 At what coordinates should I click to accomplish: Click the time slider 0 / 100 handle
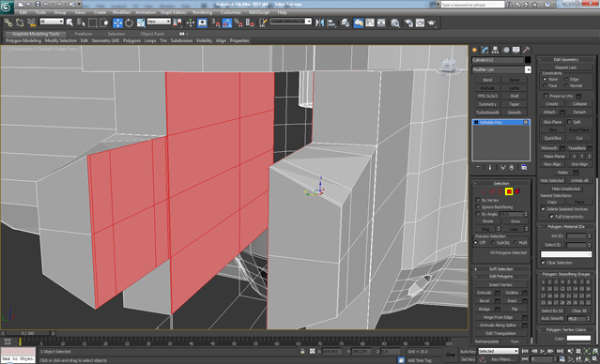click(x=27, y=333)
